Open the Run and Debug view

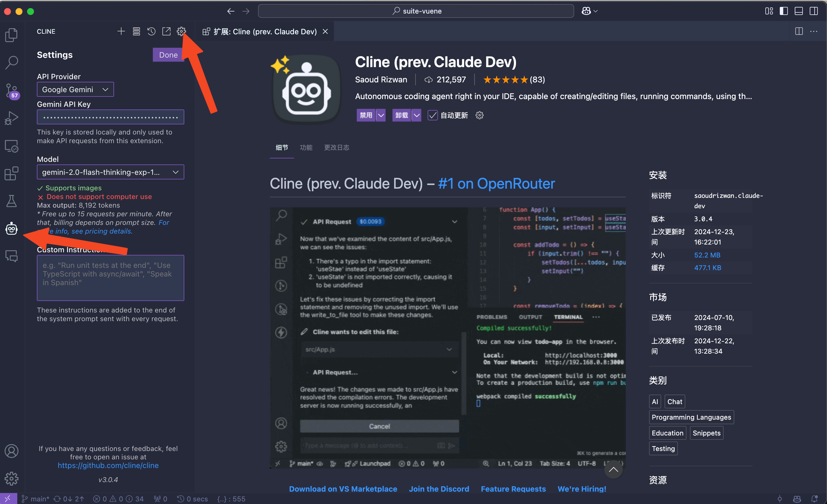click(x=12, y=118)
